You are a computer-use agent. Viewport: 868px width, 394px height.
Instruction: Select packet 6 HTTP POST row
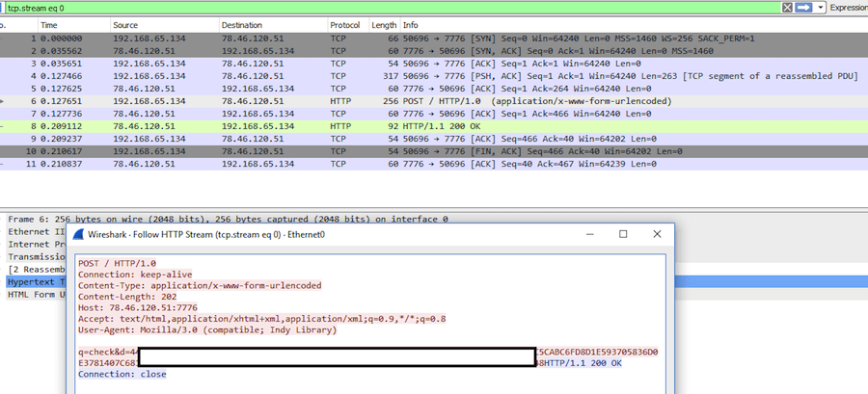pos(434,101)
